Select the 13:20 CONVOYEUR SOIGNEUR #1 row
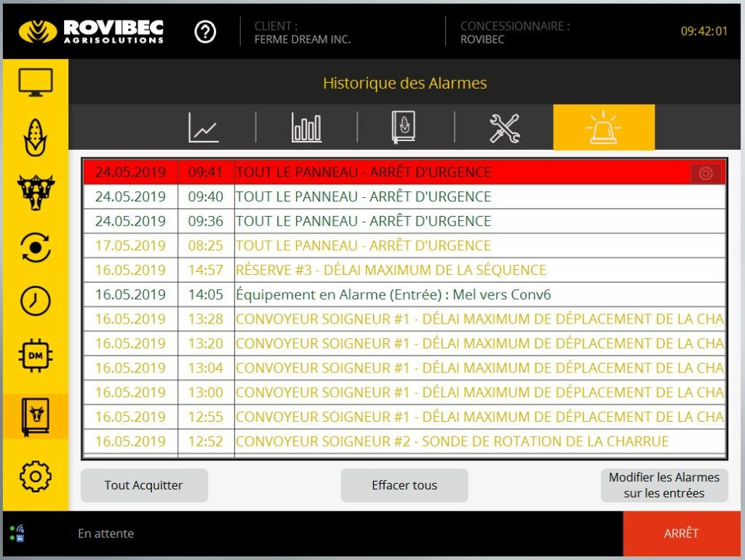Viewport: 745px width, 560px height. 405,343
